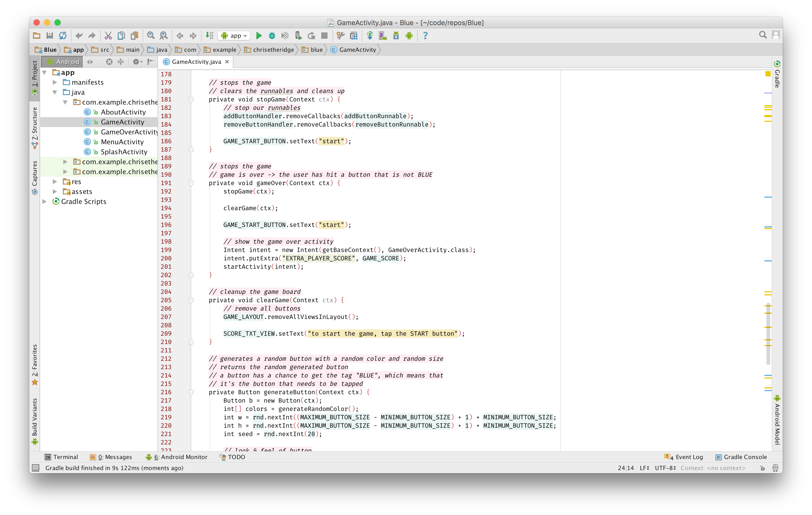Open the AVD Manager icon
812x515 pixels.
tap(383, 36)
